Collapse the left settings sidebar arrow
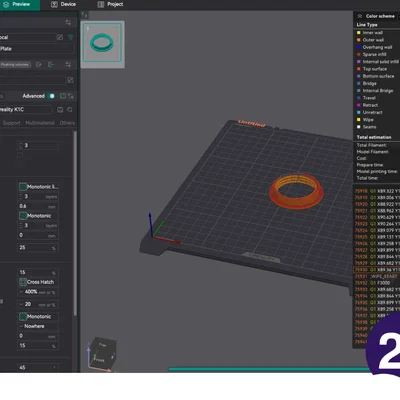The height and width of the screenshot is (400, 400). tap(84, 15)
